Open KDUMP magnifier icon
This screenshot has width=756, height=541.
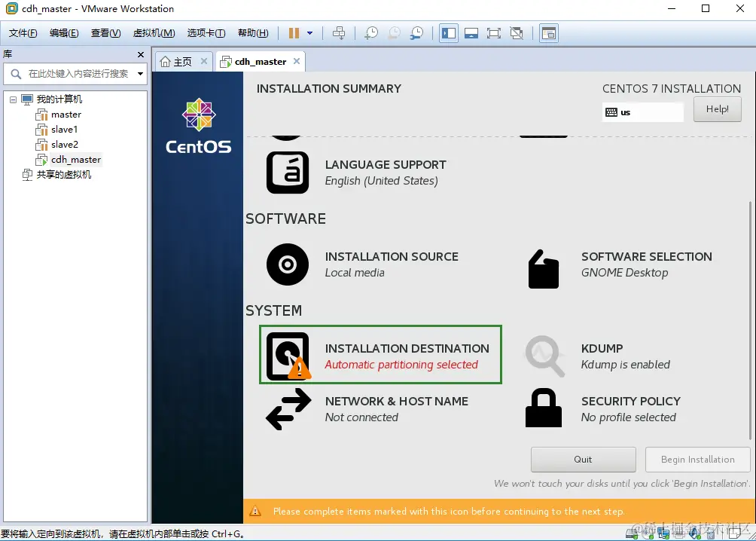click(545, 356)
